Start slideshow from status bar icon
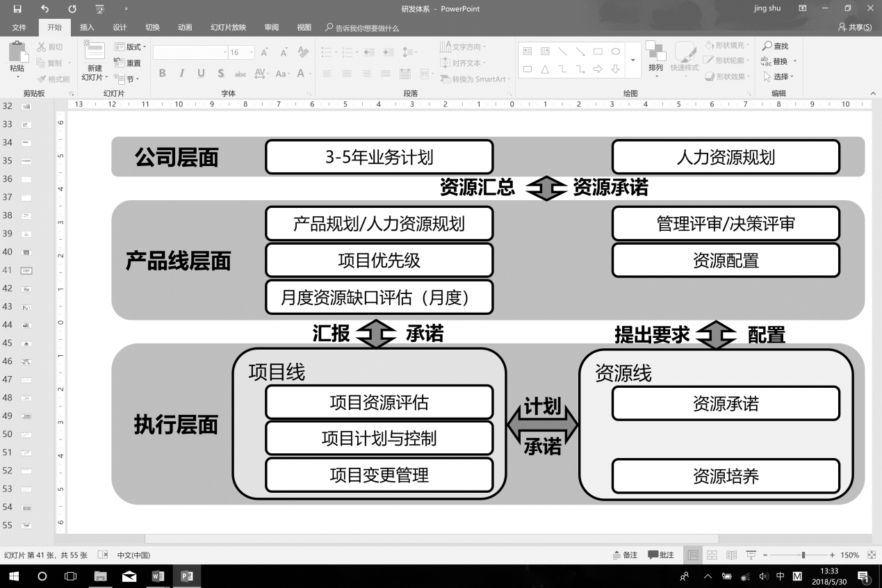The height and width of the screenshot is (588, 882). tap(751, 555)
